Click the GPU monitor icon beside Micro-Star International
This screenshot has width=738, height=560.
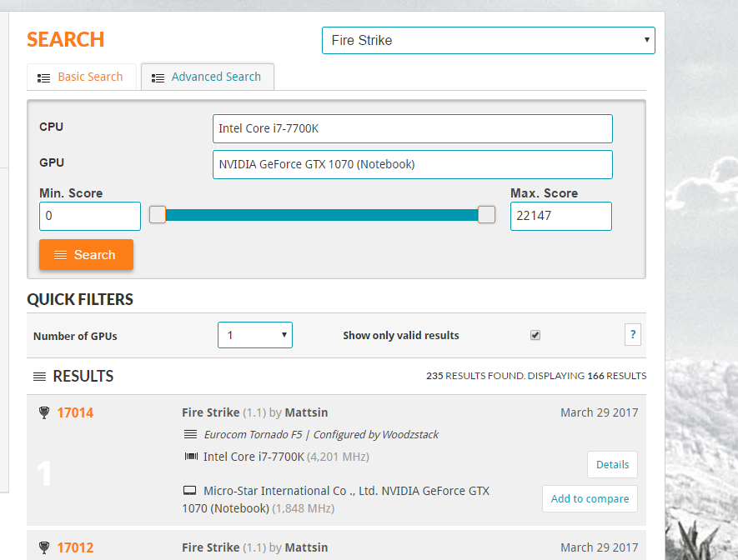[x=189, y=491]
